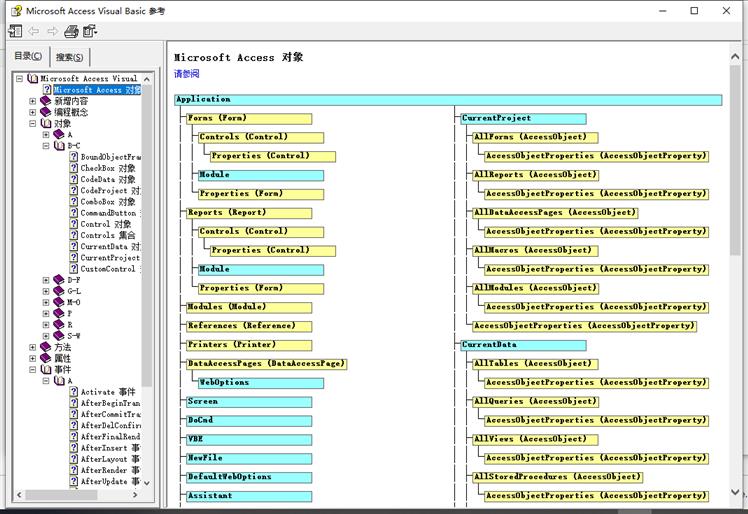Click the VBE object box
This screenshot has height=514, width=748.
pos(249,440)
